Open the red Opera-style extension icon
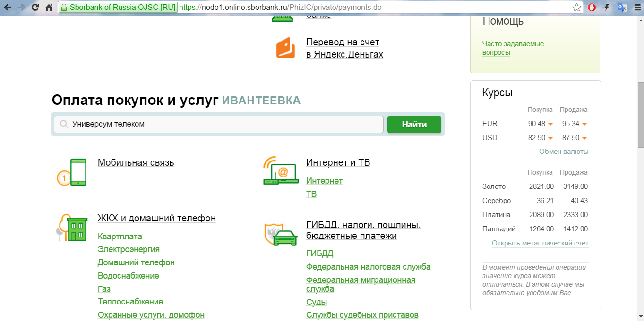Image resolution: width=644 pixels, height=321 pixels. click(x=592, y=8)
